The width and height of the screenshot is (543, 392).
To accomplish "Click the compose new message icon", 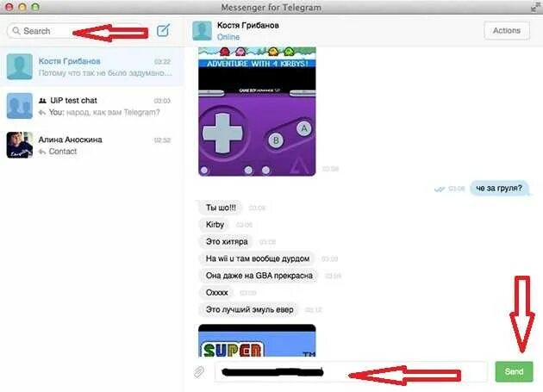I will click(x=163, y=30).
